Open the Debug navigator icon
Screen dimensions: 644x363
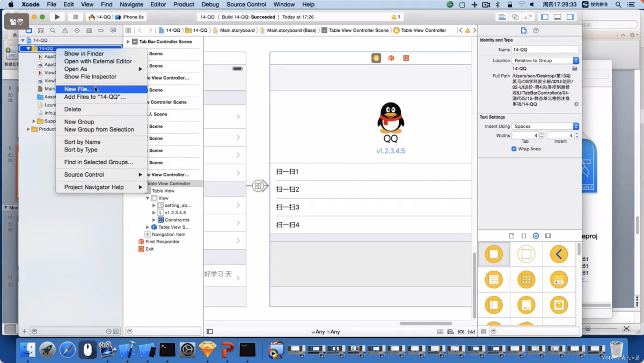tap(89, 30)
